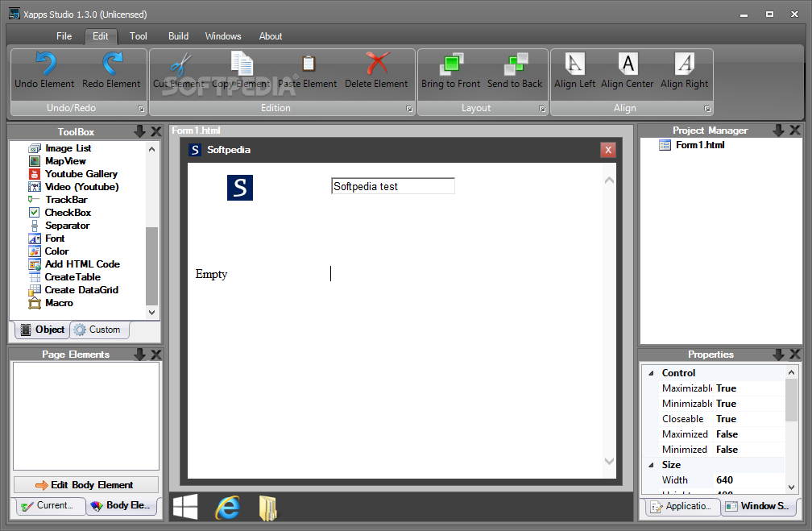The height and width of the screenshot is (531, 812).
Task: Open the Tool menu
Action: coord(139,36)
